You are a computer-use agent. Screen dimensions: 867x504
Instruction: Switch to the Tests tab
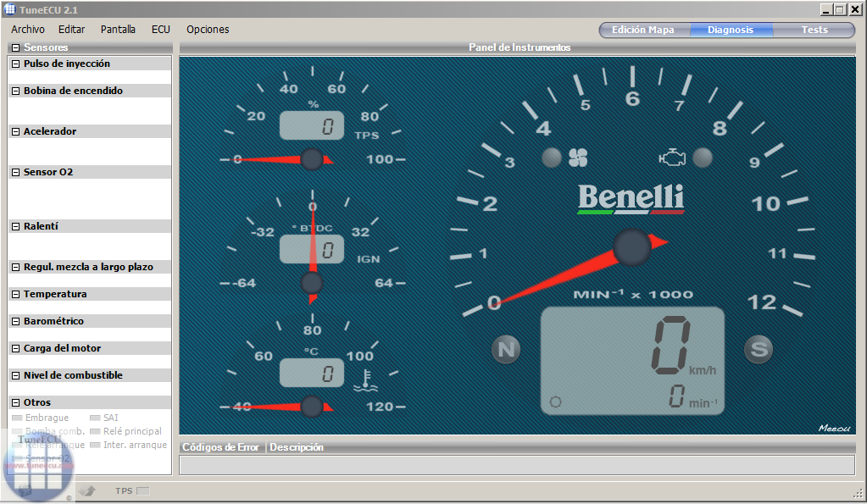tap(814, 30)
